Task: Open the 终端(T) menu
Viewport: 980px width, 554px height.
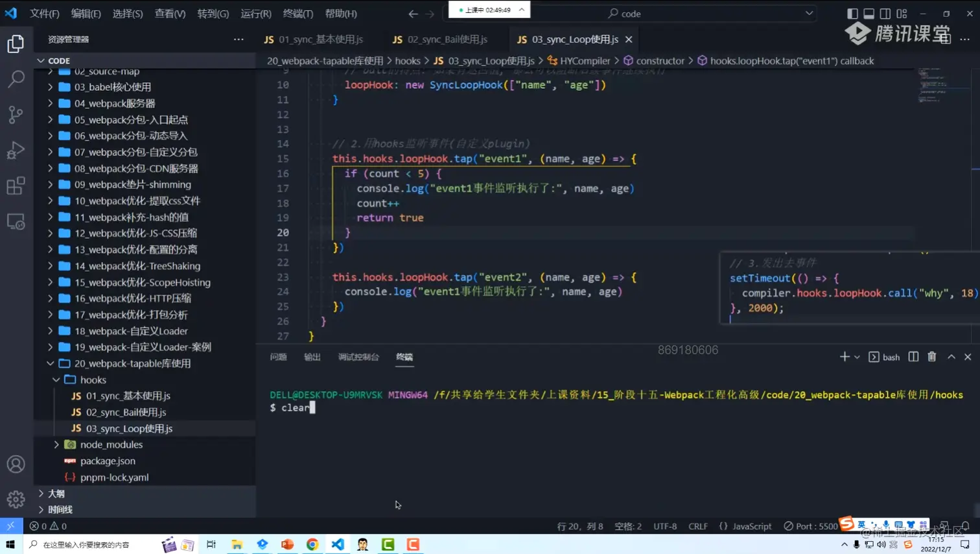Action: [298, 14]
